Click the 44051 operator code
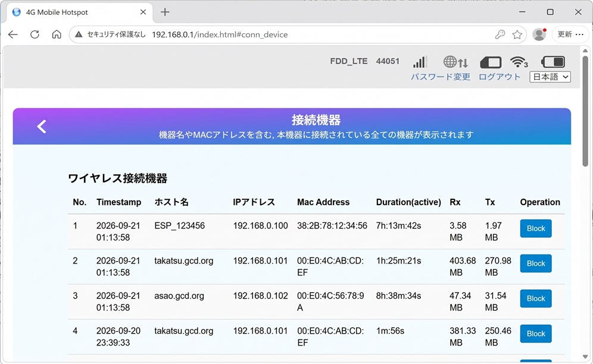 coord(388,61)
